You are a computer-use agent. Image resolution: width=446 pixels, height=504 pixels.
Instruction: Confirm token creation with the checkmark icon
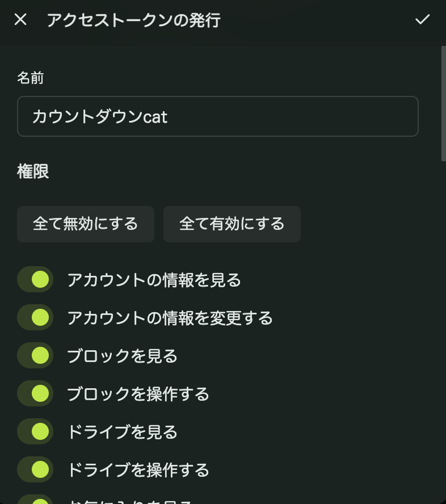[422, 20]
